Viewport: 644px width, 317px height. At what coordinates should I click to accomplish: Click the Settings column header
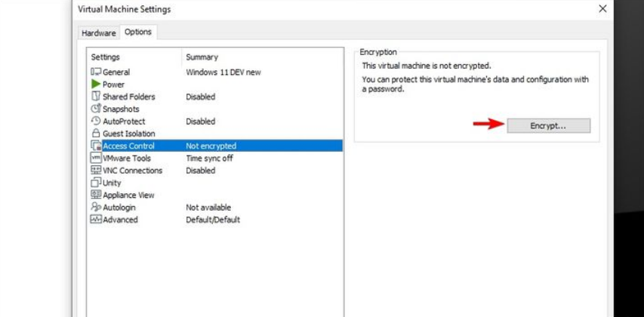point(106,57)
